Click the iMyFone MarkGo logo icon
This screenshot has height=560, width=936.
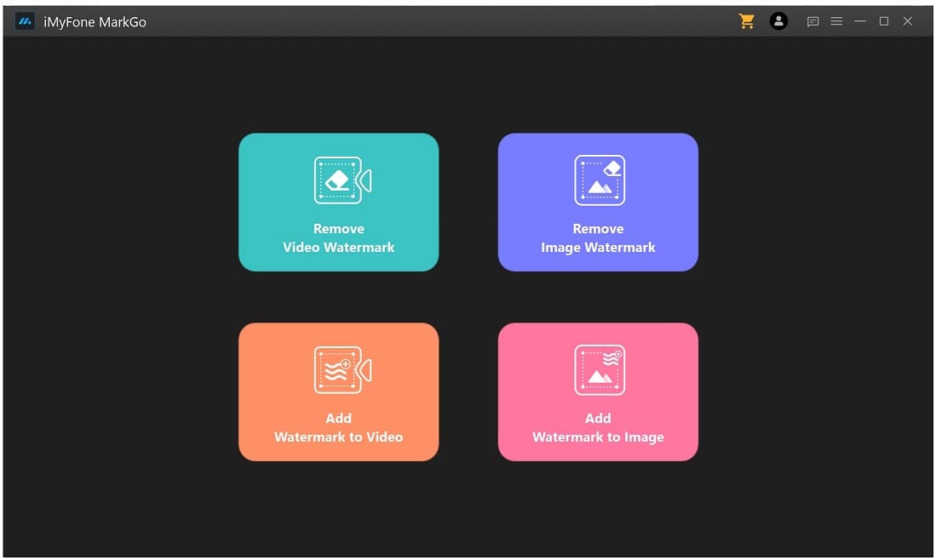click(25, 22)
